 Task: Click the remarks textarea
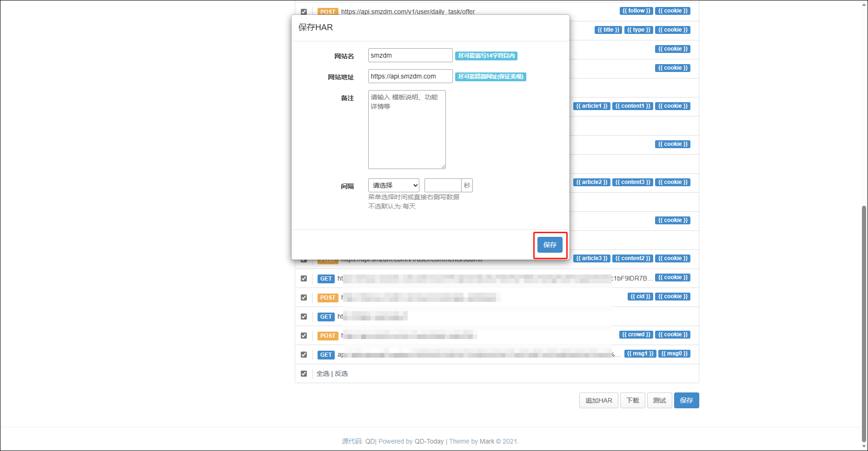point(406,130)
